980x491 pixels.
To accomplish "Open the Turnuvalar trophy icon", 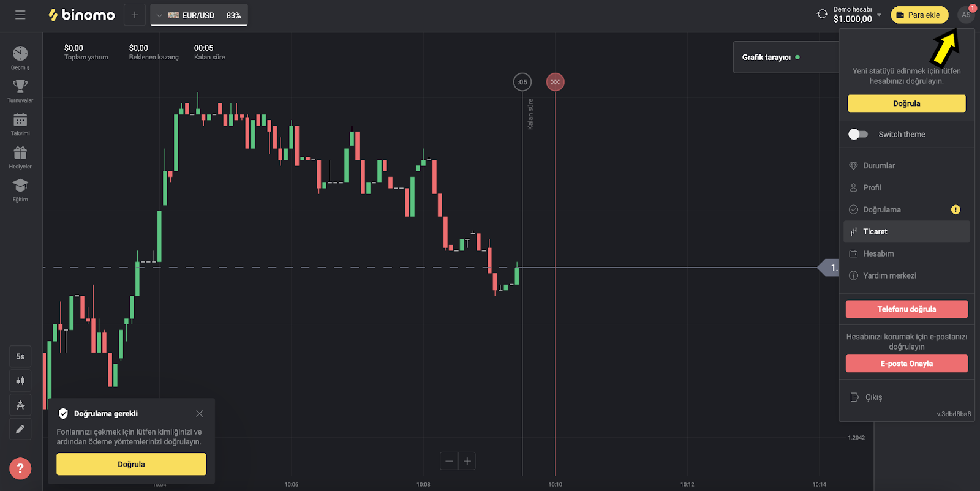I will [20, 87].
